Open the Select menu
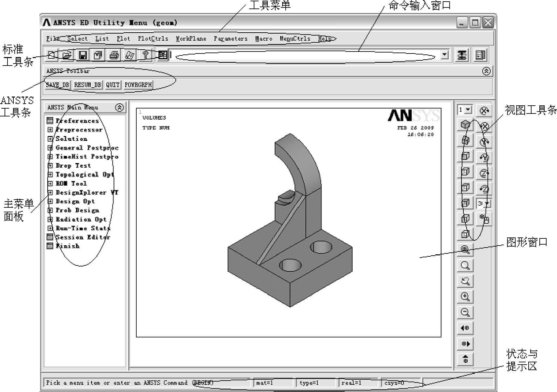 point(77,38)
